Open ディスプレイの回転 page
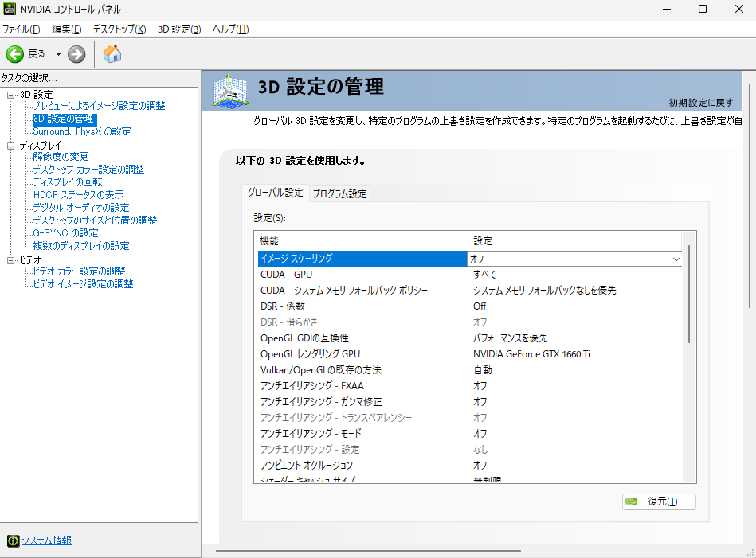This screenshot has width=756, height=558. [x=68, y=182]
